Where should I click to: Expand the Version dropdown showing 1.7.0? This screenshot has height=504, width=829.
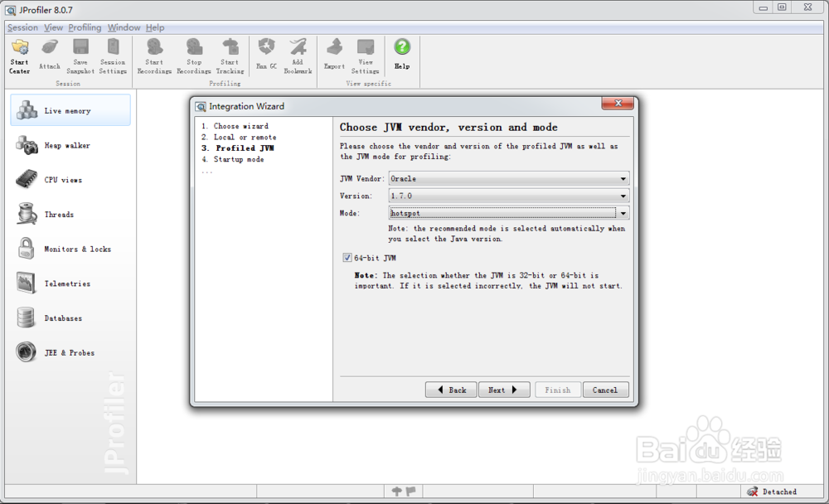click(623, 196)
